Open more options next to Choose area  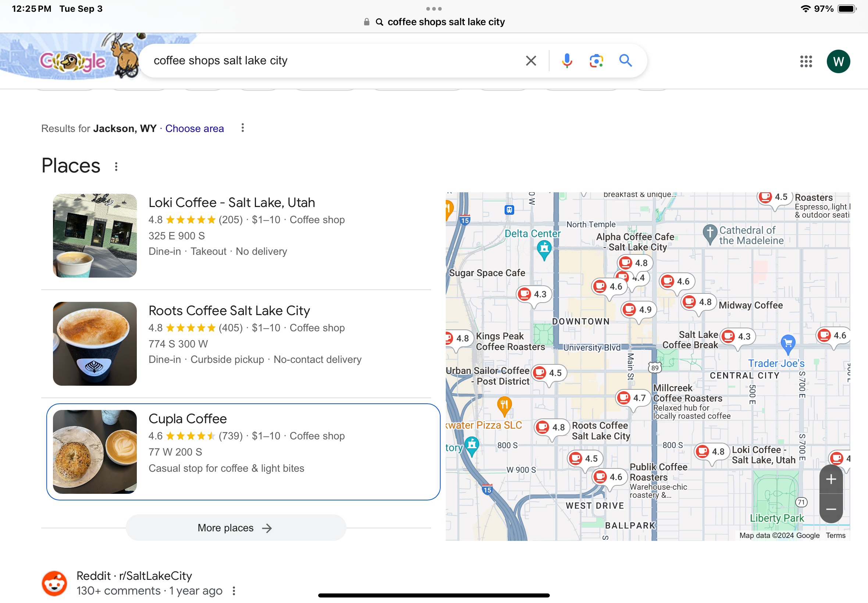(x=243, y=128)
